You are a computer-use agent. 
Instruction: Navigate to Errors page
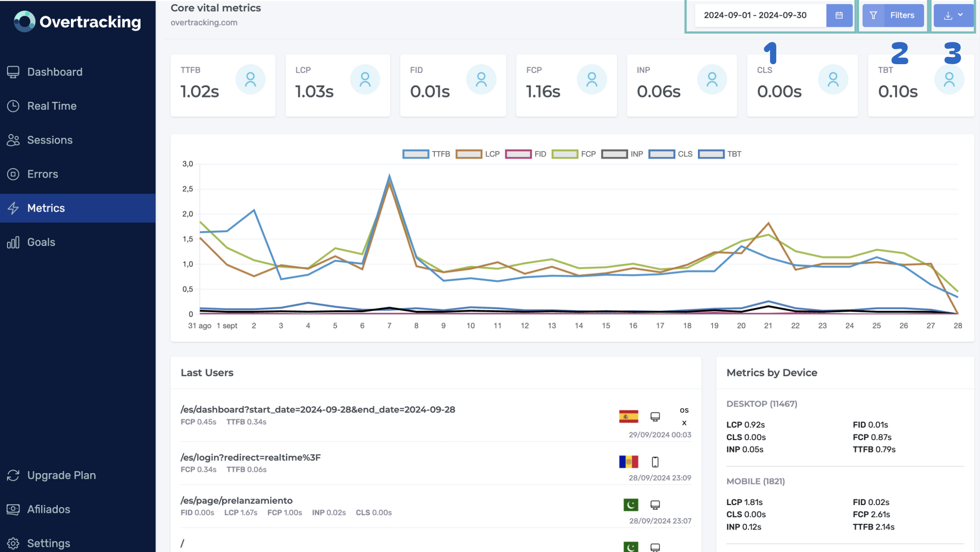point(78,174)
